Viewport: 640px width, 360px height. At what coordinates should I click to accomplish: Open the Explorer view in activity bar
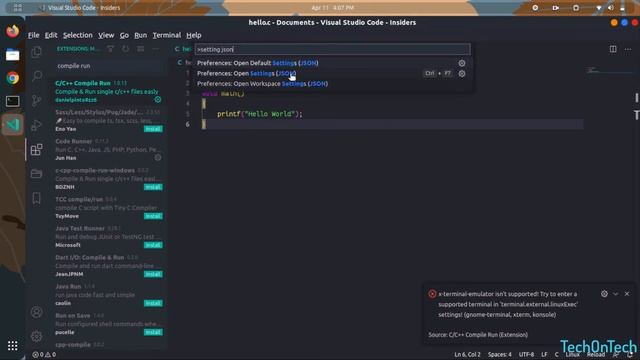tap(36, 52)
